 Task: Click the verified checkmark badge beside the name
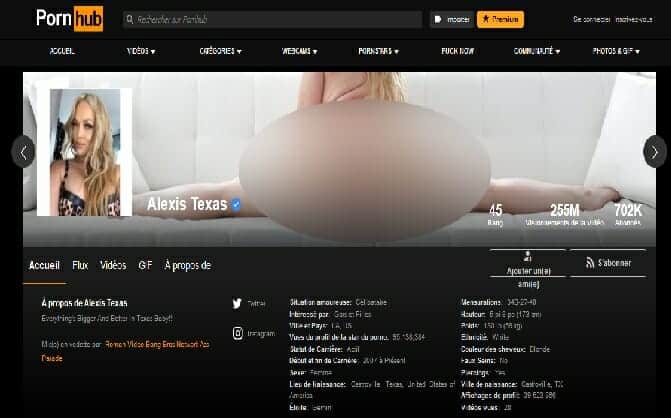pyautogui.click(x=237, y=204)
